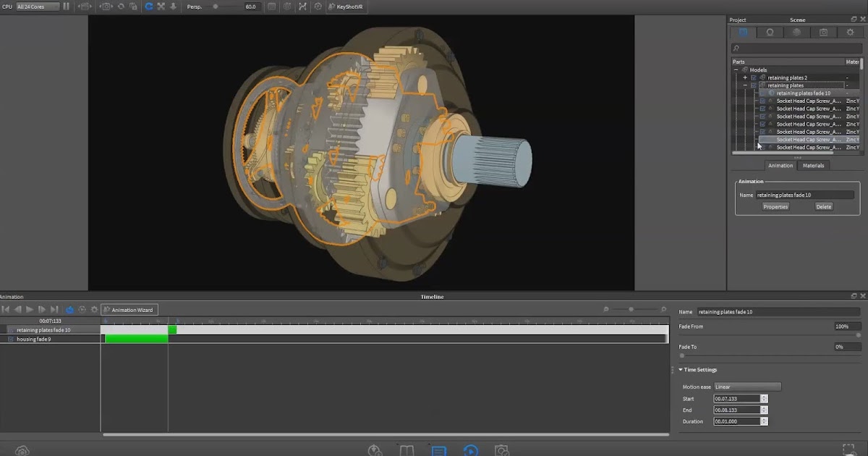Open the CPU cores dropdown
This screenshot has height=456, width=868.
[37, 6]
